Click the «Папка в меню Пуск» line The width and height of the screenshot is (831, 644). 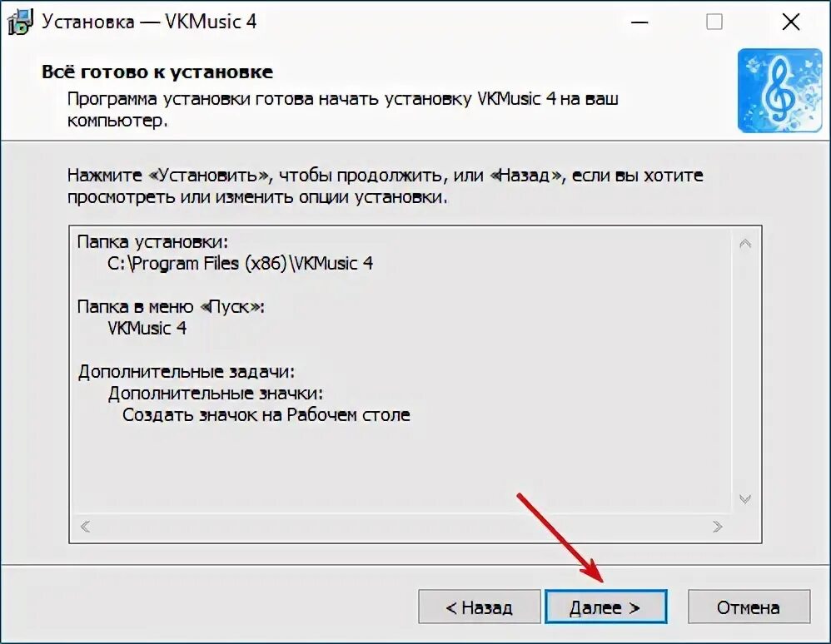171,307
